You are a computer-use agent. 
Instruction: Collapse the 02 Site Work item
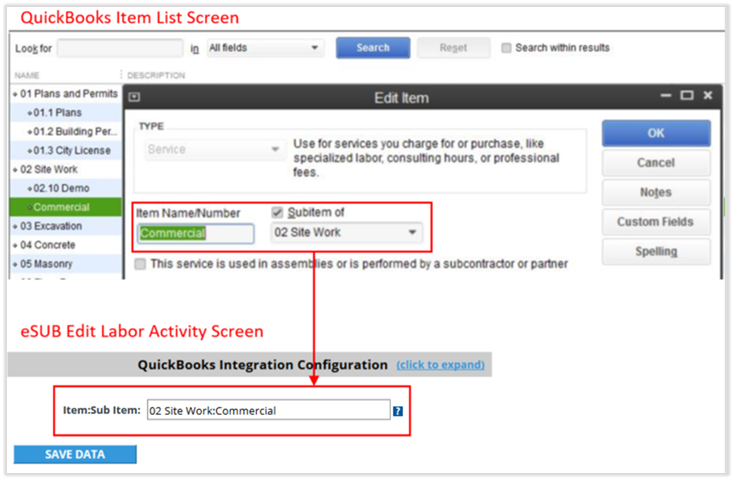[x=15, y=170]
